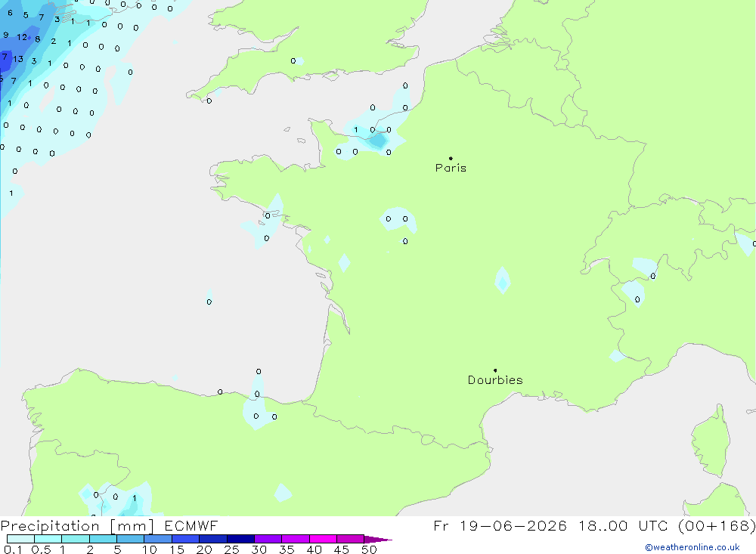This screenshot has width=756, height=554.
Task: Click the legend label '25'
Action: coord(232,549)
